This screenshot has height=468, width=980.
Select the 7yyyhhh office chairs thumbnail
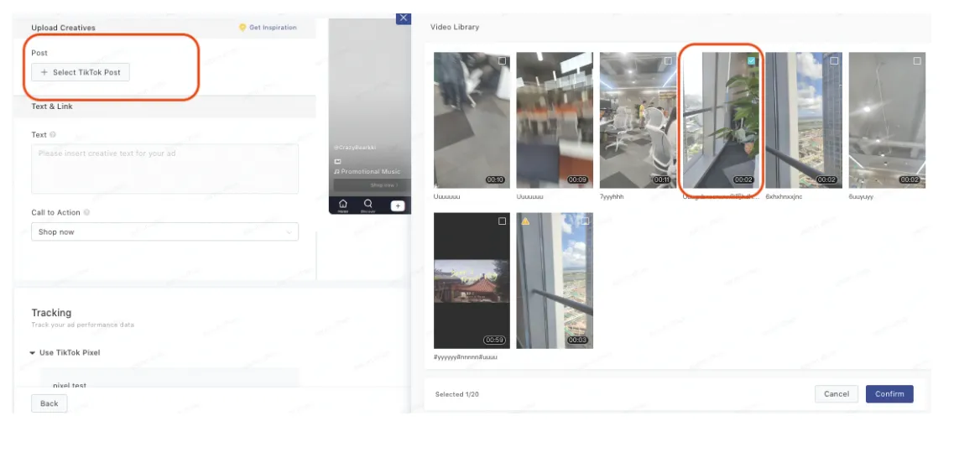(638, 120)
